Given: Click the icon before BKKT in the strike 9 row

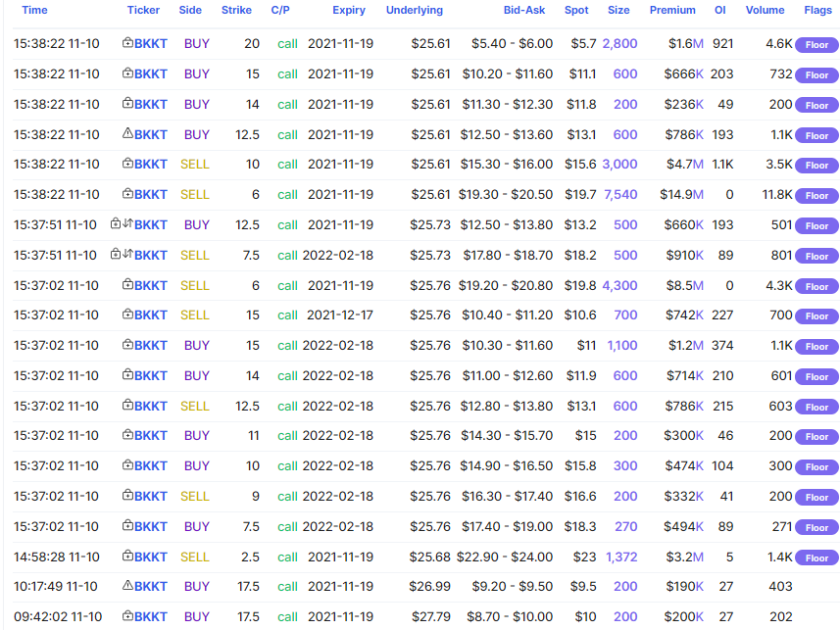Looking at the screenshot, I should tap(127, 496).
